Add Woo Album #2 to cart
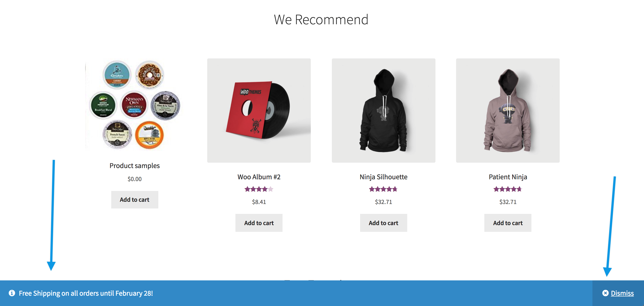This screenshot has width=644, height=306. [259, 223]
